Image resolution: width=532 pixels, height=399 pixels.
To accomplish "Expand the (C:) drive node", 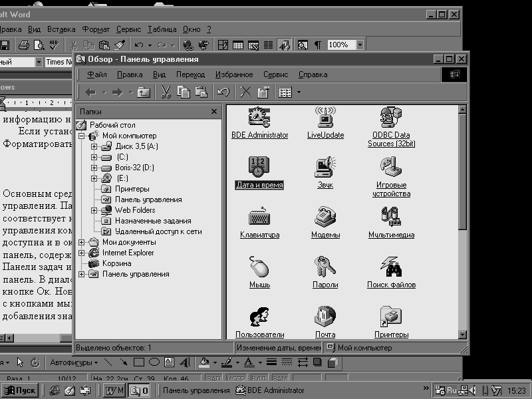I will coord(94,158).
